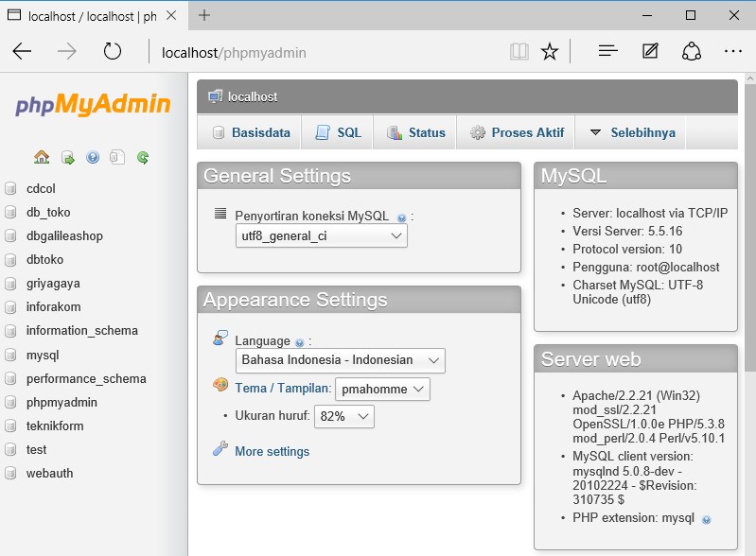Click the localhost breadcrumb link

tap(253, 96)
